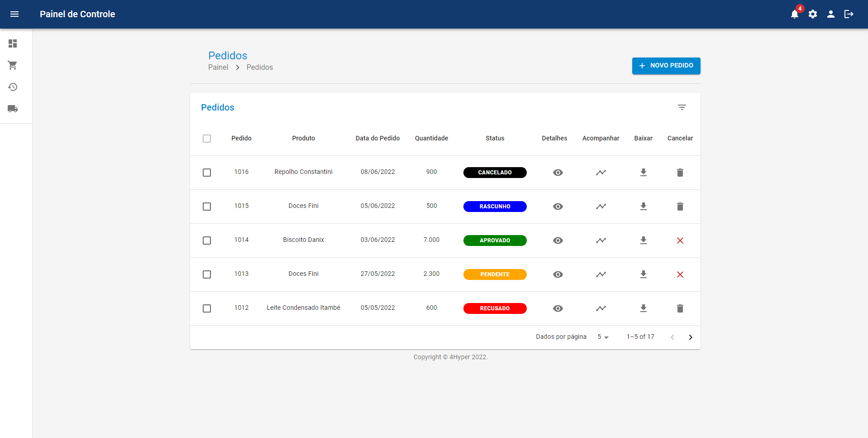Cancel order 1013 with red X
This screenshot has width=868, height=438.
pos(680,274)
